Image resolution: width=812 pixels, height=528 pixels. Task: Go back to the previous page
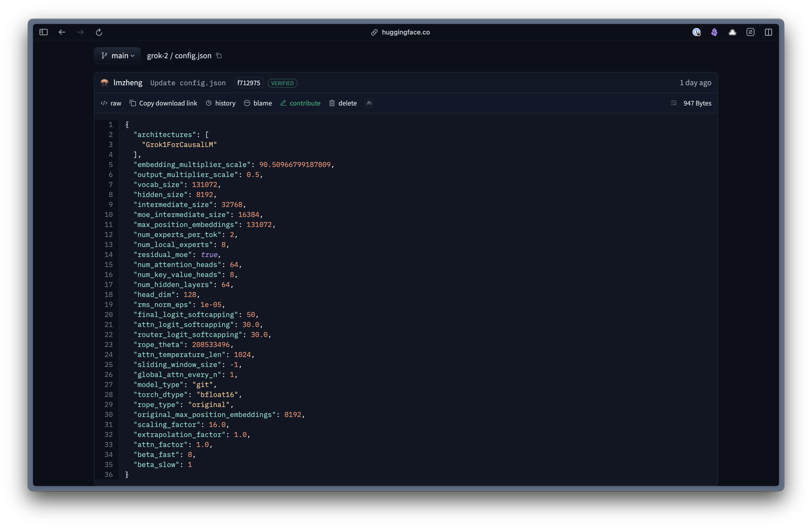point(62,32)
